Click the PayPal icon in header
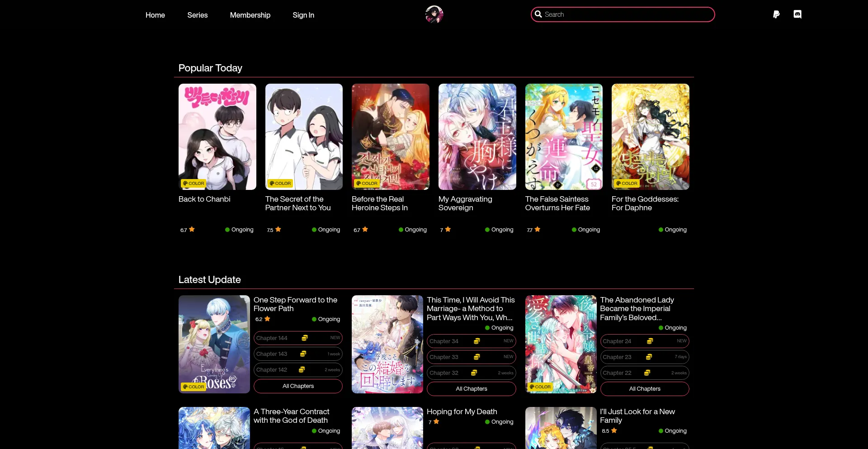Viewport: 868px width, 449px height. point(776,14)
